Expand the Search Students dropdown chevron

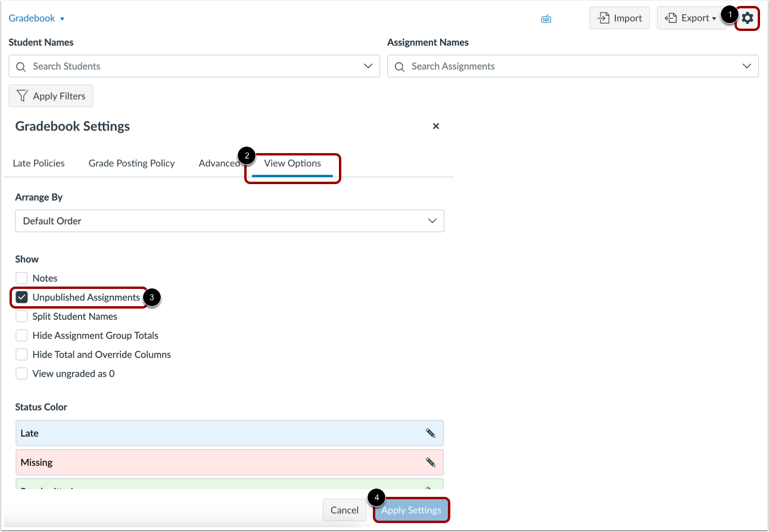368,66
